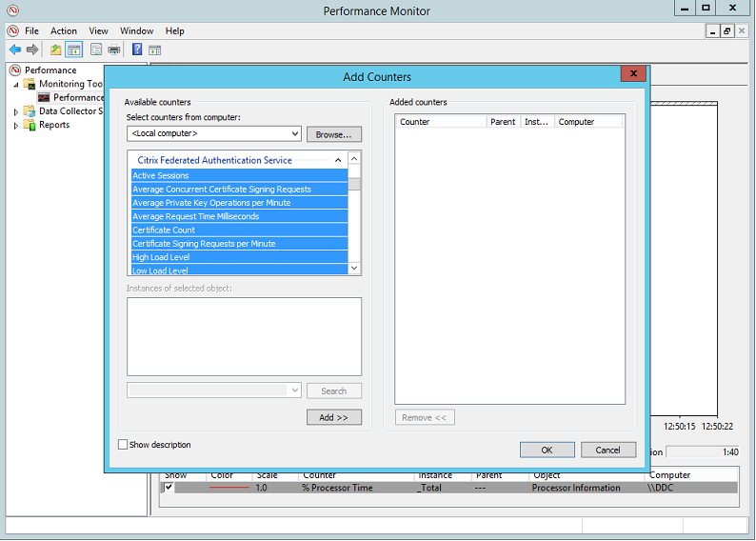Click the red line color swatch
Image resolution: width=756 pixels, height=541 pixels.
tap(229, 488)
